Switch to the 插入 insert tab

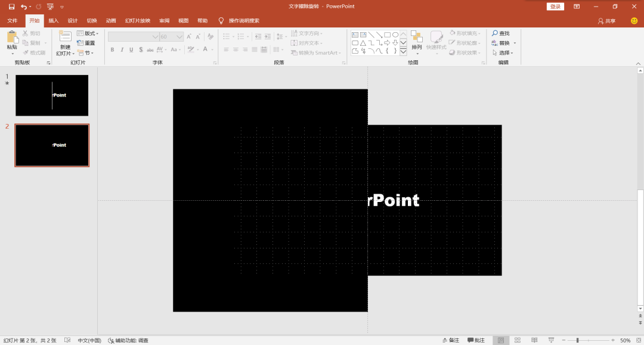[x=54, y=21]
